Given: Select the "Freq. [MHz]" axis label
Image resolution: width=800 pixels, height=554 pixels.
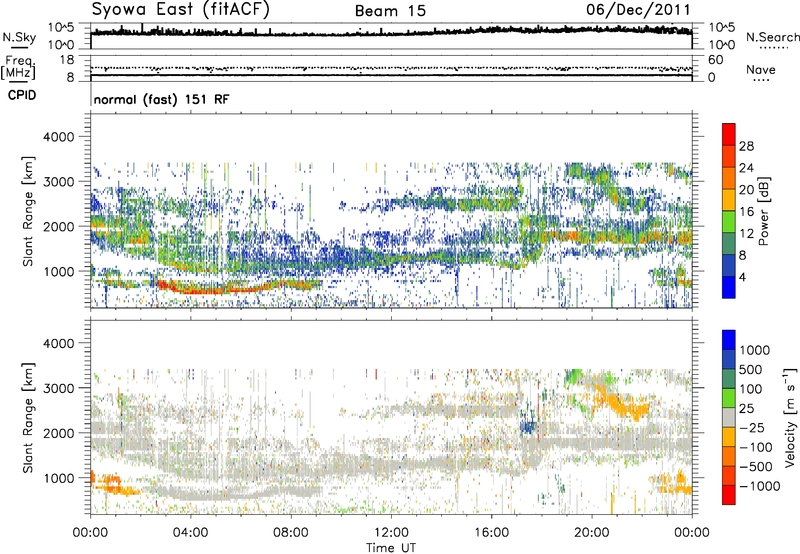Looking at the screenshot, I should tap(18, 68).
